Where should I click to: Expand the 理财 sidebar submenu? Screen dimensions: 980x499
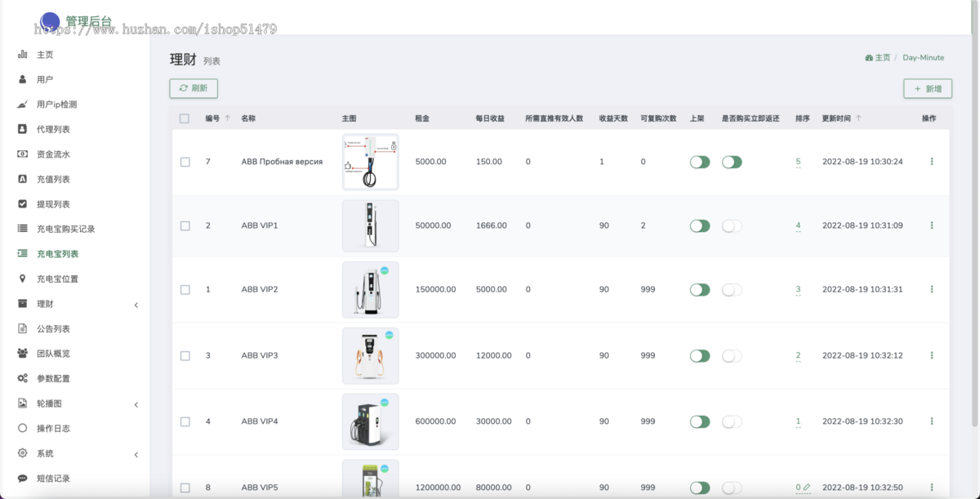(136, 305)
